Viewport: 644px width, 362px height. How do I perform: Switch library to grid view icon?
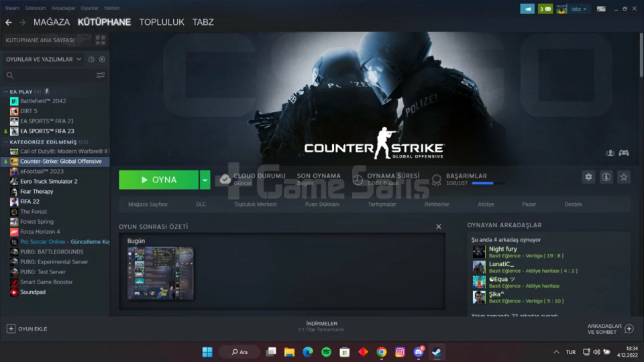(100, 40)
